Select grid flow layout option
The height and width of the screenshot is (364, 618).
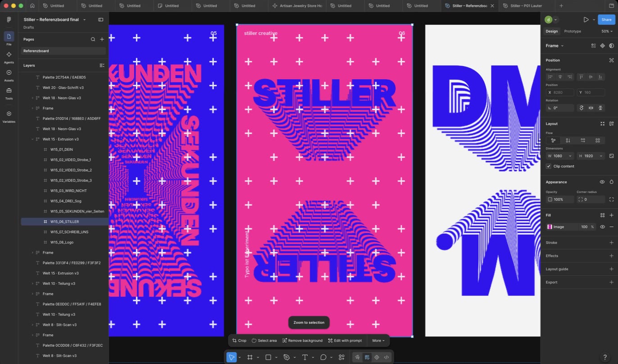point(598,141)
